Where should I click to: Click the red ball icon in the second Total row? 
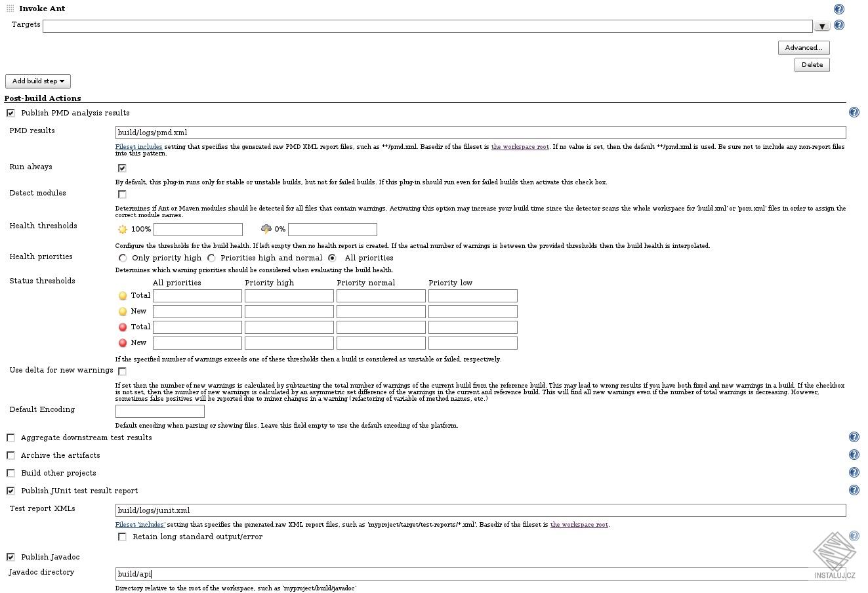pyautogui.click(x=123, y=327)
